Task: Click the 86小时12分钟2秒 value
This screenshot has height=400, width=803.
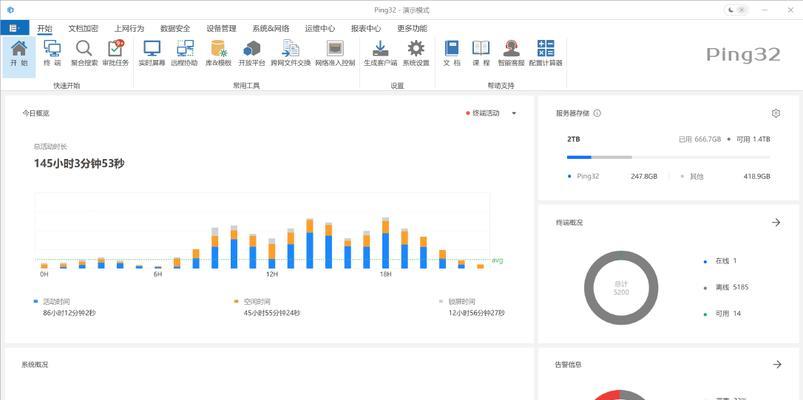Action: 69,312
